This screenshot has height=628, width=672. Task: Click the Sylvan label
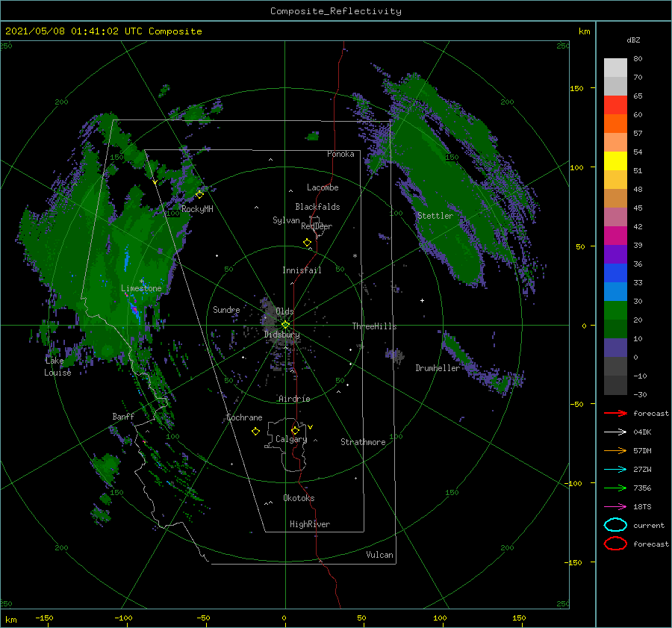(x=286, y=220)
